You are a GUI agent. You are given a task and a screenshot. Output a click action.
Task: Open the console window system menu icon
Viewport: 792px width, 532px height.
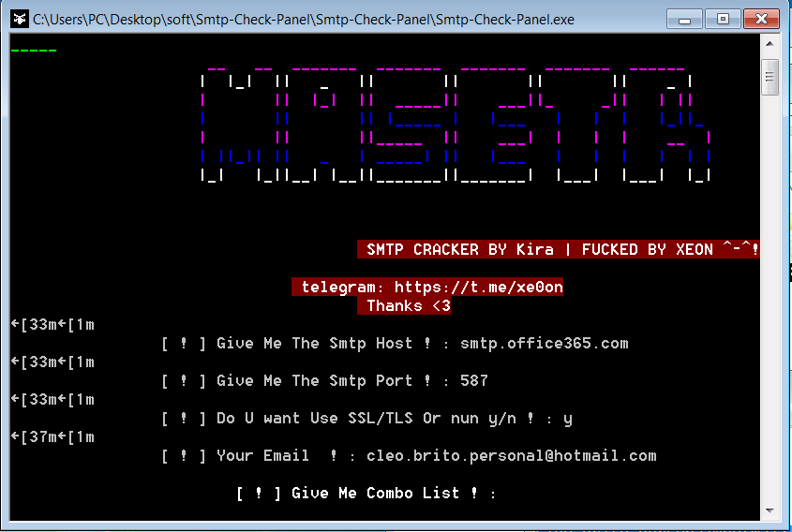(19, 19)
